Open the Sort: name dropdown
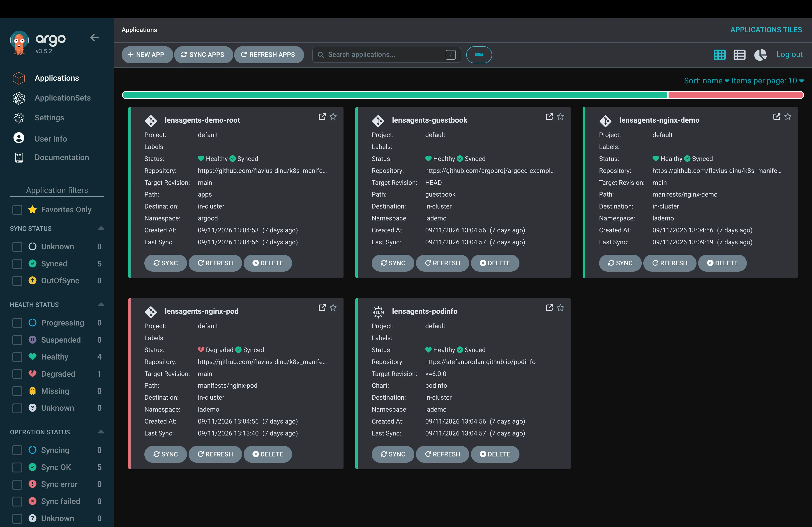 [706, 81]
